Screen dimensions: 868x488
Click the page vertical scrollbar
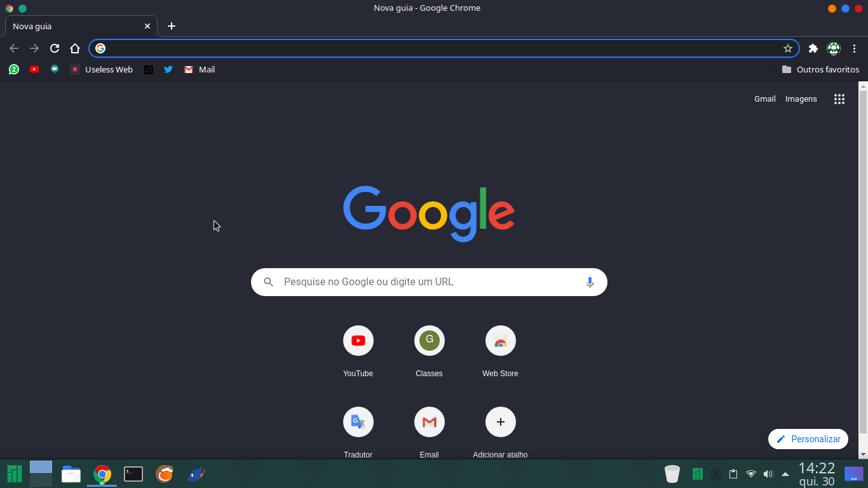click(x=863, y=261)
